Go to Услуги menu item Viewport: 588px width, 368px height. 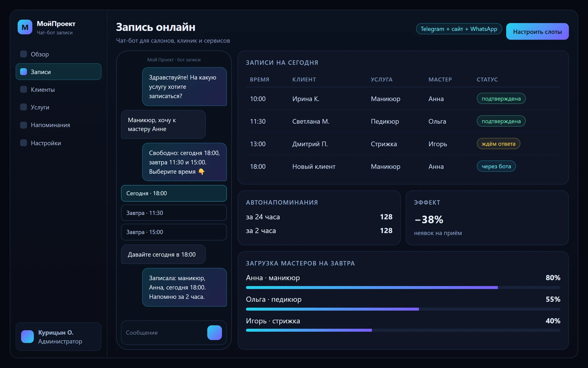[x=58, y=107]
